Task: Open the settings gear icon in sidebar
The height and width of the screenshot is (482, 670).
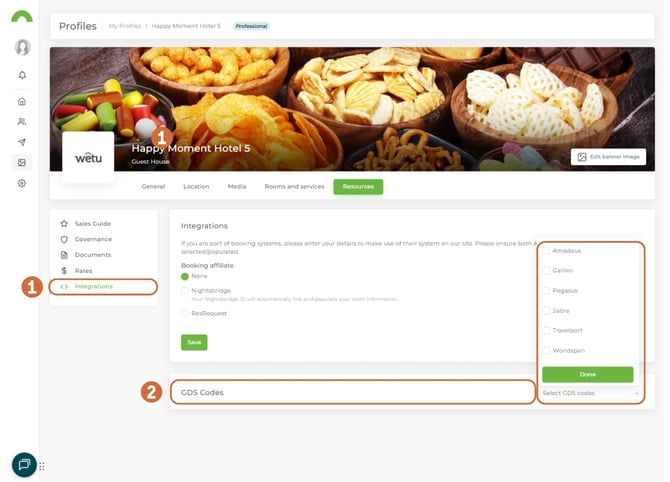Action: tap(22, 183)
